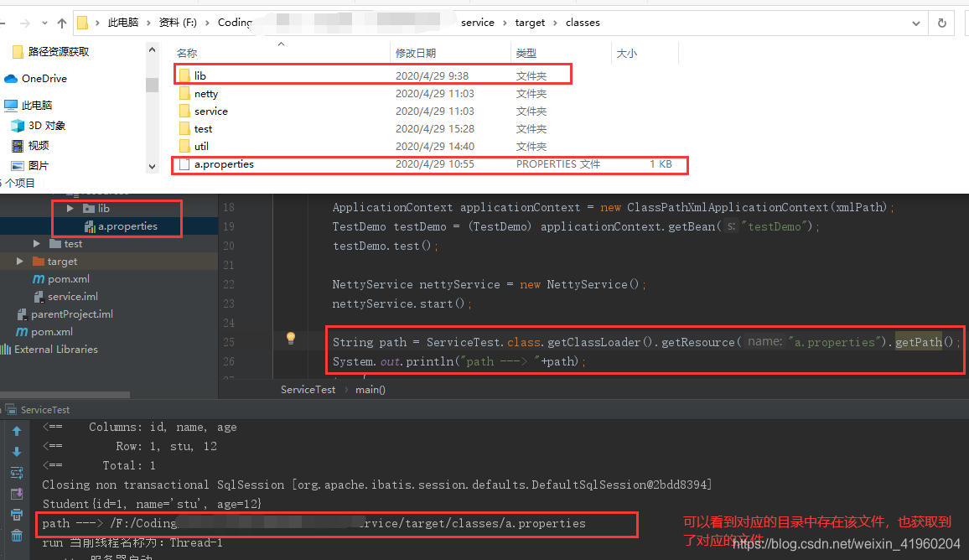The width and height of the screenshot is (969, 560).
Task: Click classes in the address breadcrumb
Action: click(x=582, y=23)
